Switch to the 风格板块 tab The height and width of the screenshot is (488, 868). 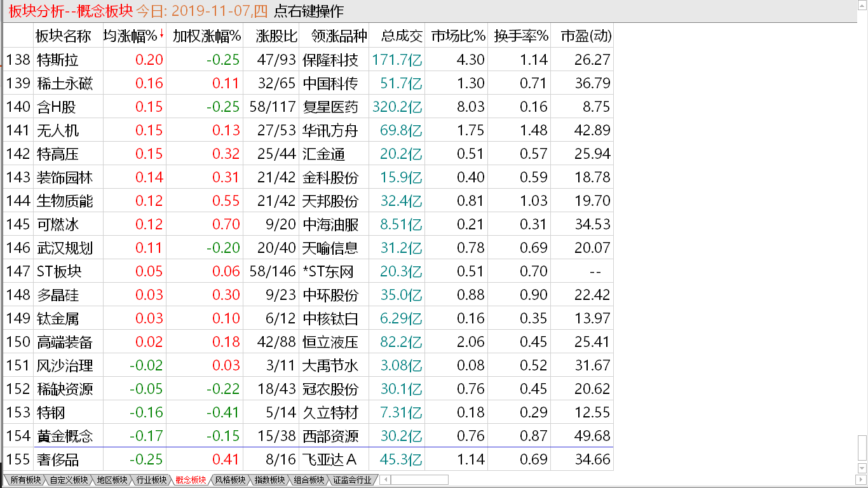(x=230, y=480)
